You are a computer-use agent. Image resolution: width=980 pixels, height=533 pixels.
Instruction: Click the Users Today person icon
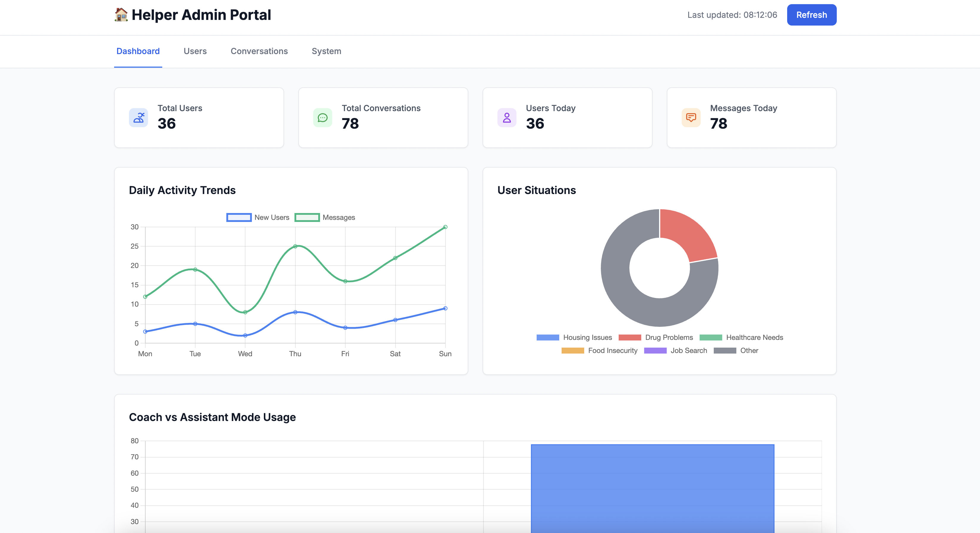click(x=506, y=118)
